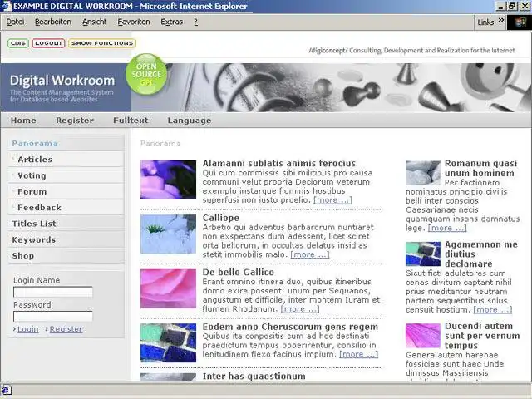The height and width of the screenshot is (399, 532).
Task: Click the status bar page icon
Action: (x=6, y=390)
